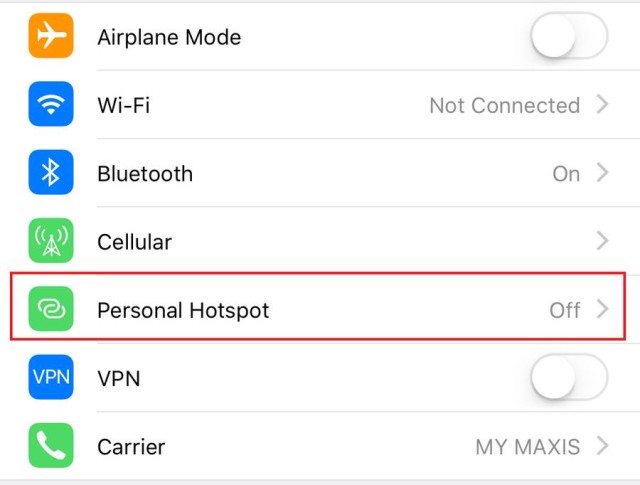Tap the blue Wi-Fi icon
Screen dimensions: 640x485
pos(51,104)
